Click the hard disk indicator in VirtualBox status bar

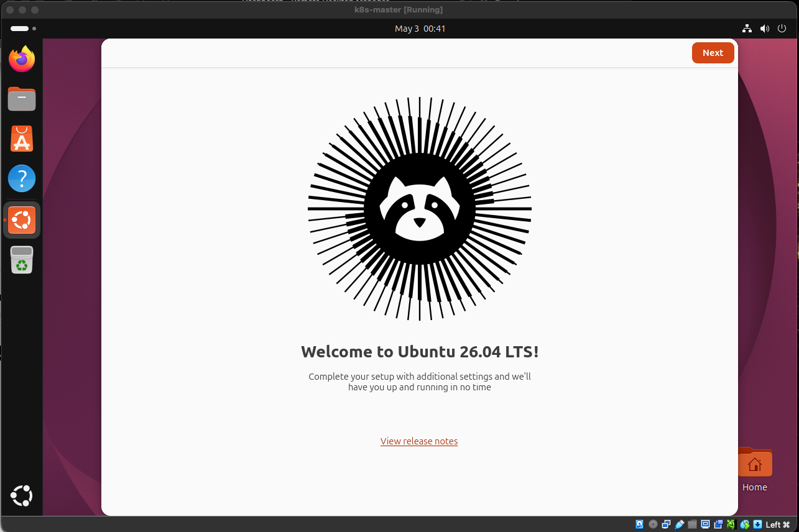(639, 525)
